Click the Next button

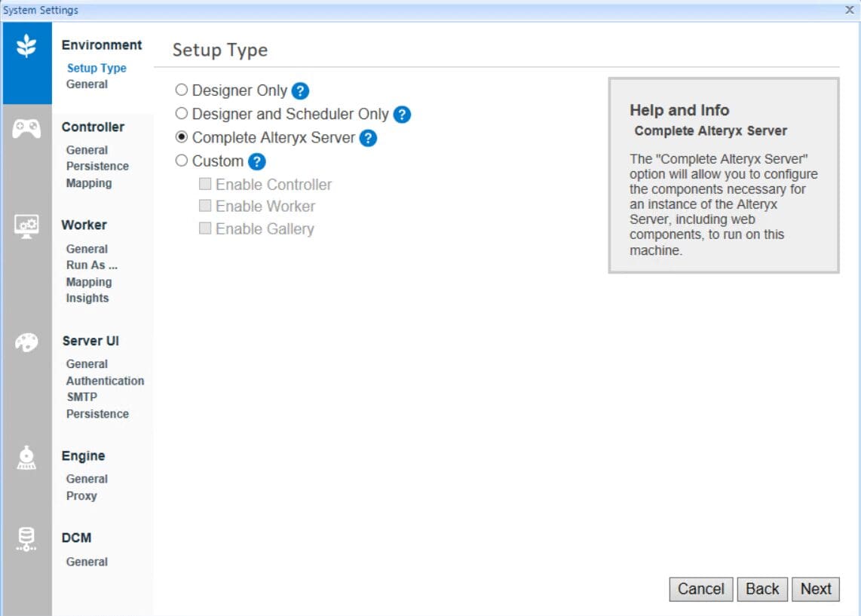816,589
